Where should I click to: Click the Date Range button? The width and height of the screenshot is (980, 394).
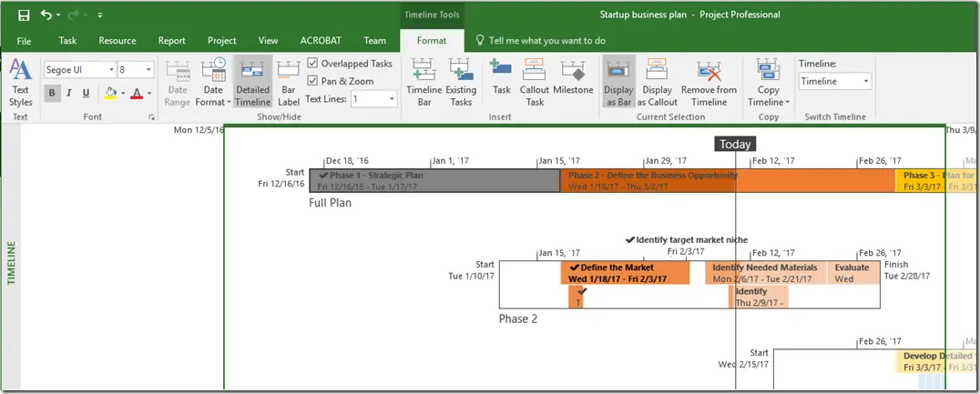[x=178, y=83]
